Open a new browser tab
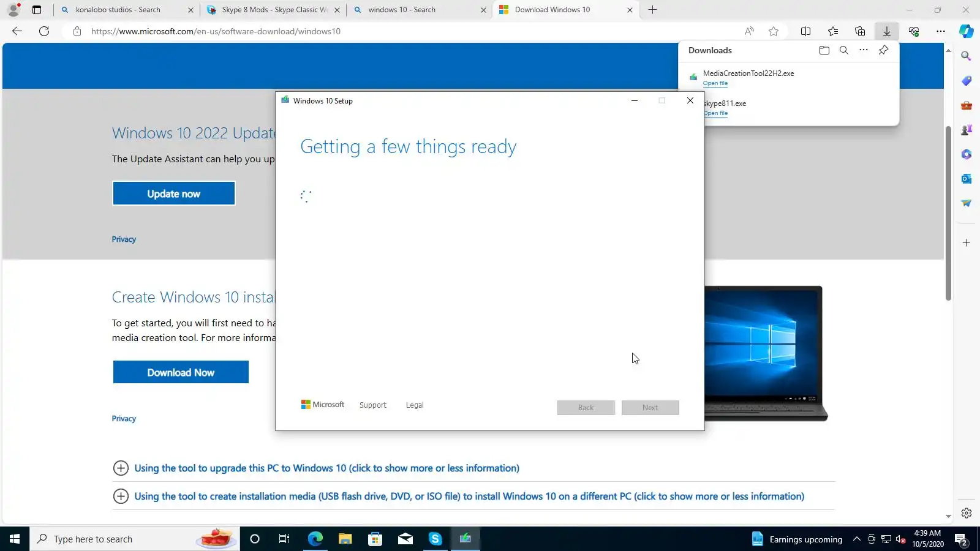This screenshot has width=980, height=551. [653, 10]
